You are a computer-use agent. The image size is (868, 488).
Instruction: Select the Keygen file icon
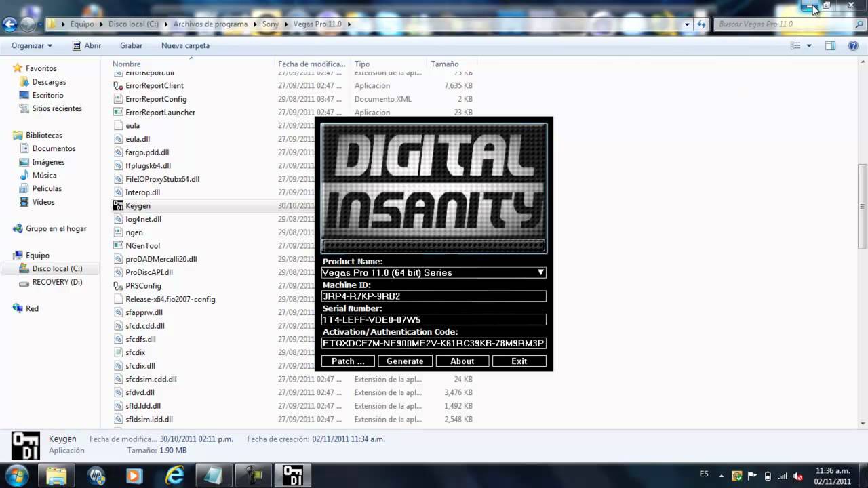pos(118,206)
